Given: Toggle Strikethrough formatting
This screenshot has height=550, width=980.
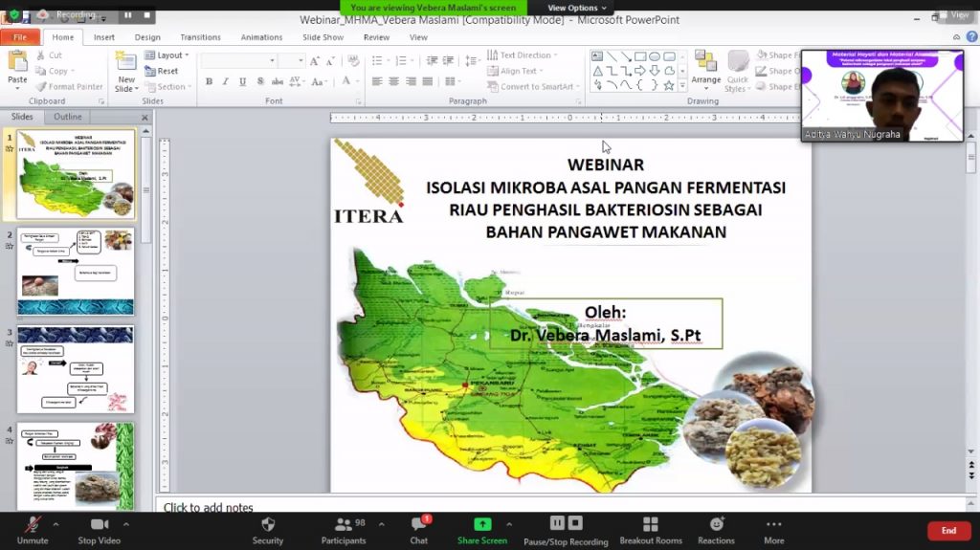Looking at the screenshot, I should coord(277,81).
